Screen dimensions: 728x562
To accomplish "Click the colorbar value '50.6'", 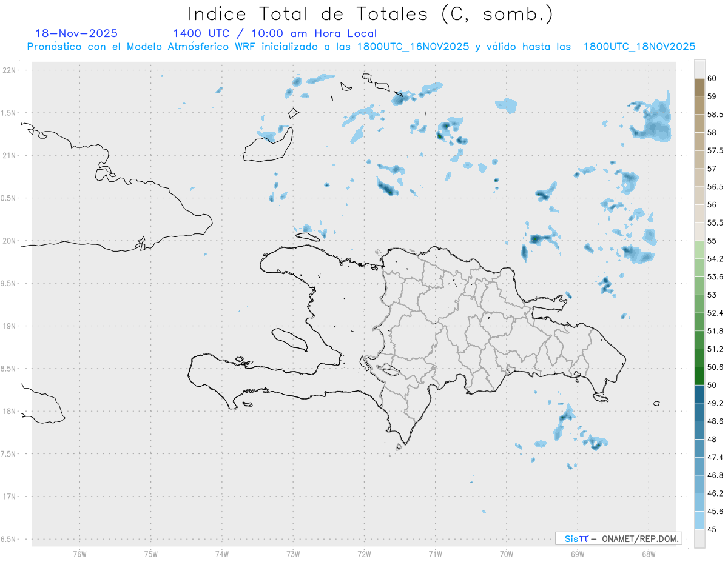I will point(715,367).
